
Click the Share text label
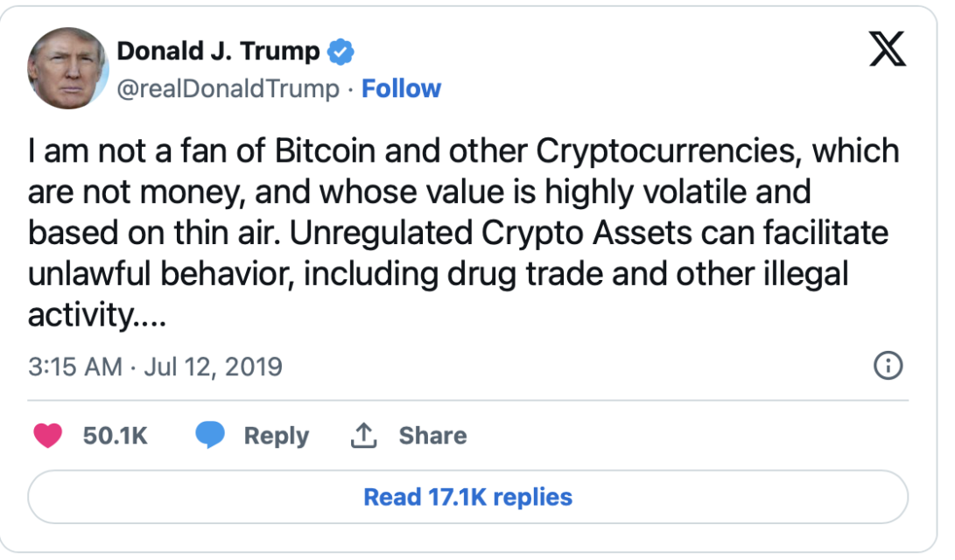(432, 436)
